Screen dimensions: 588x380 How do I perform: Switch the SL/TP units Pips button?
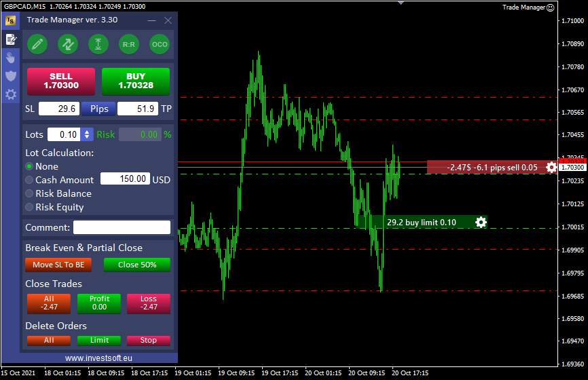click(x=99, y=109)
